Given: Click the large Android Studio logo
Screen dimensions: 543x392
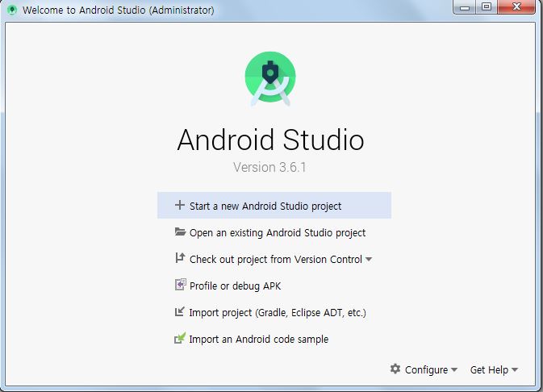Looking at the screenshot, I should click(x=270, y=78).
